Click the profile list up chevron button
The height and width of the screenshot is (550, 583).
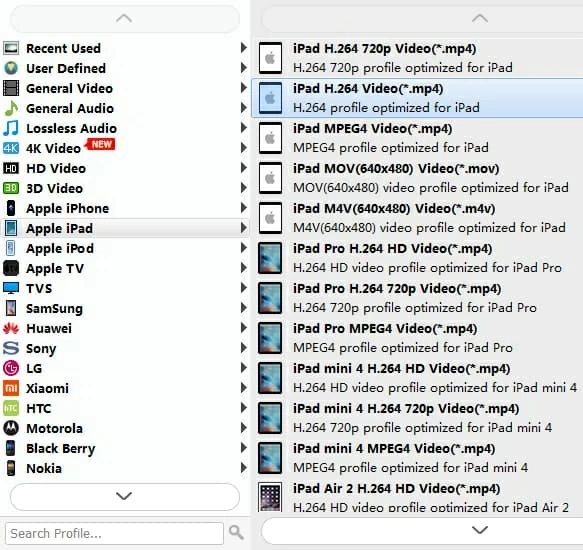point(480,18)
